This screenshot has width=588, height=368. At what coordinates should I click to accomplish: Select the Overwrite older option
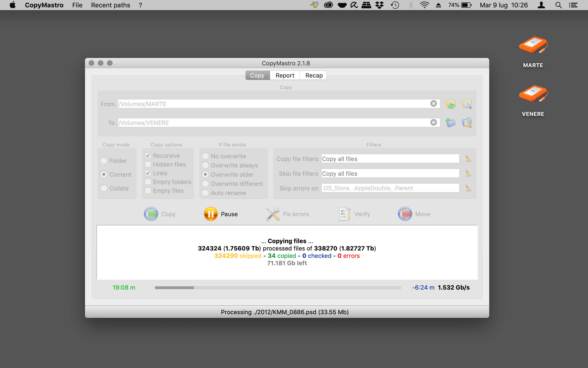click(x=205, y=175)
